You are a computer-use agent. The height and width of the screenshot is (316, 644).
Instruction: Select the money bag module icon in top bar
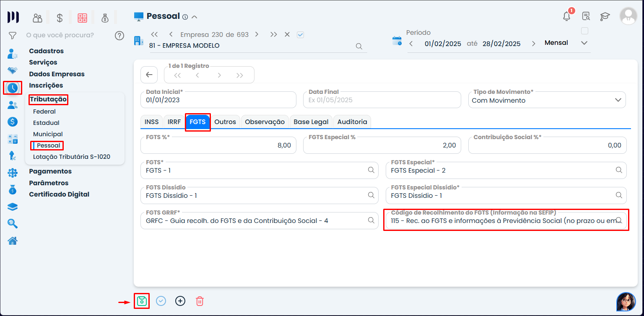(105, 18)
